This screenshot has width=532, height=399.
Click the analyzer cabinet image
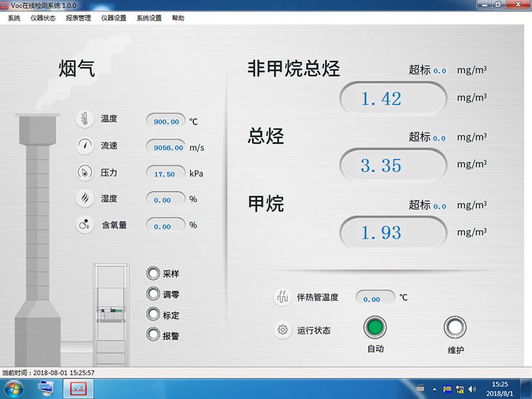coord(112,314)
